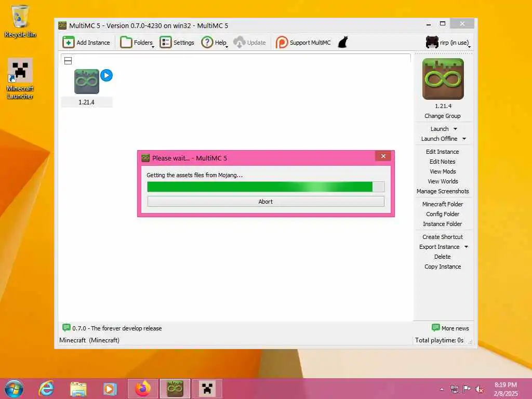Click the news speech bubble icon at bottom left
This screenshot has height=399, width=532.
[x=66, y=328]
